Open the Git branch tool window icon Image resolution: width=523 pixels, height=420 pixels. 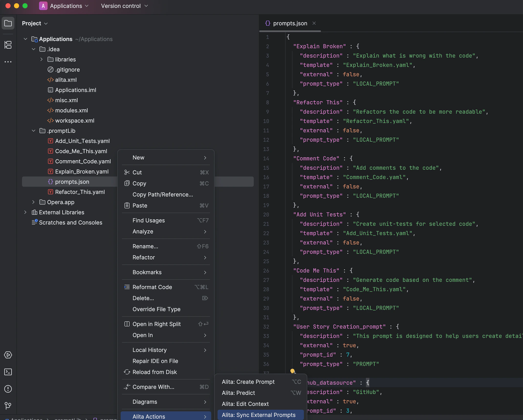[8, 406]
